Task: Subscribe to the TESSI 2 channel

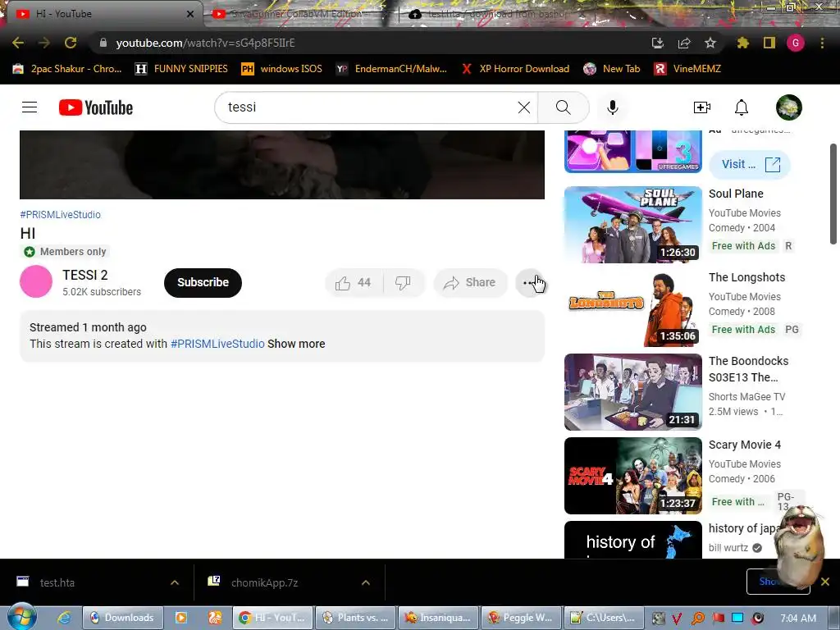Action: pyautogui.click(x=203, y=282)
